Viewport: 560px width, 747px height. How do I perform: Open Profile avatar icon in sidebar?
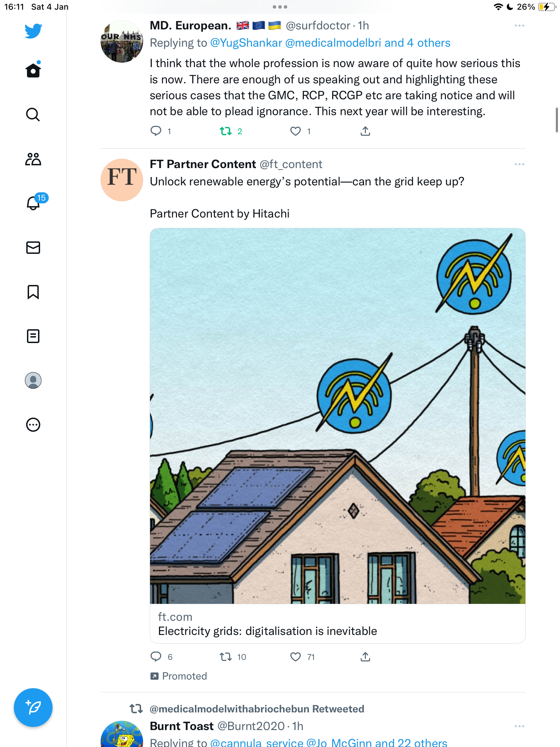(x=33, y=380)
